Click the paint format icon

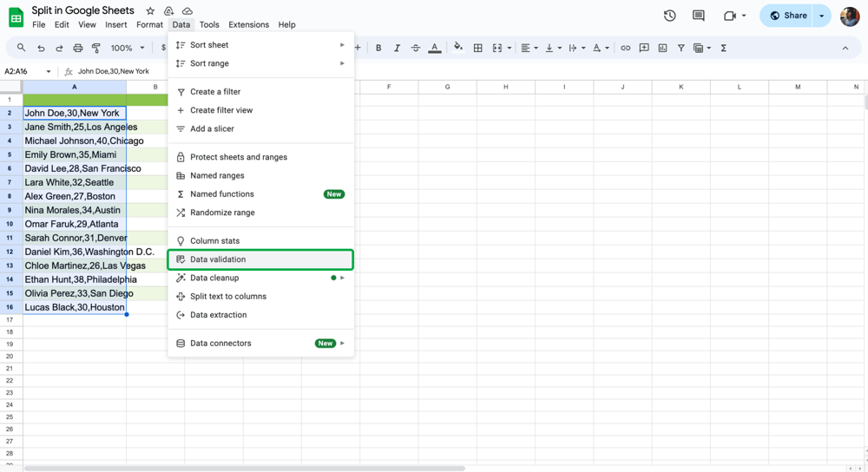point(96,49)
